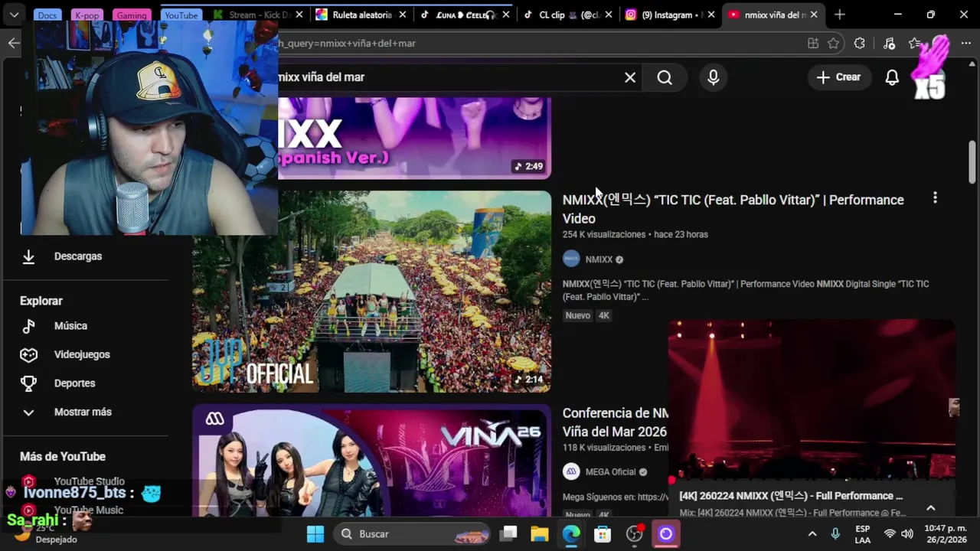Open the YouTube notifications bell

(x=892, y=77)
